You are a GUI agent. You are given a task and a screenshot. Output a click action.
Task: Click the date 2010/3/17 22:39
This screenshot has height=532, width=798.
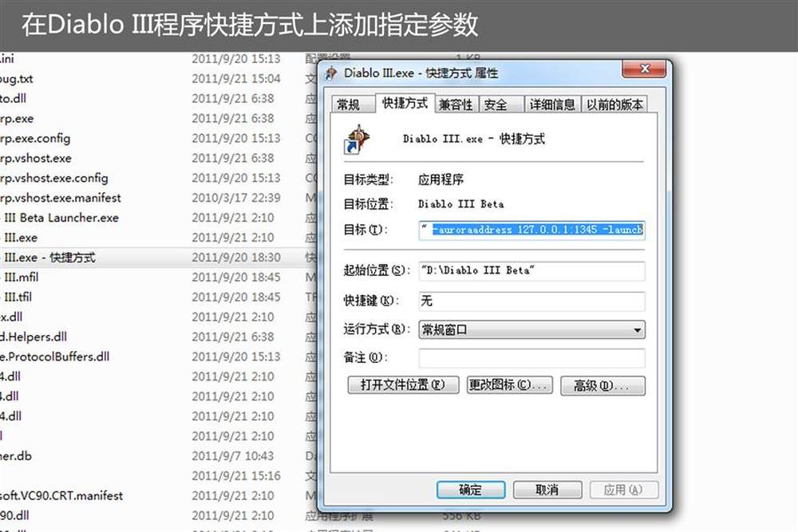click(236, 198)
